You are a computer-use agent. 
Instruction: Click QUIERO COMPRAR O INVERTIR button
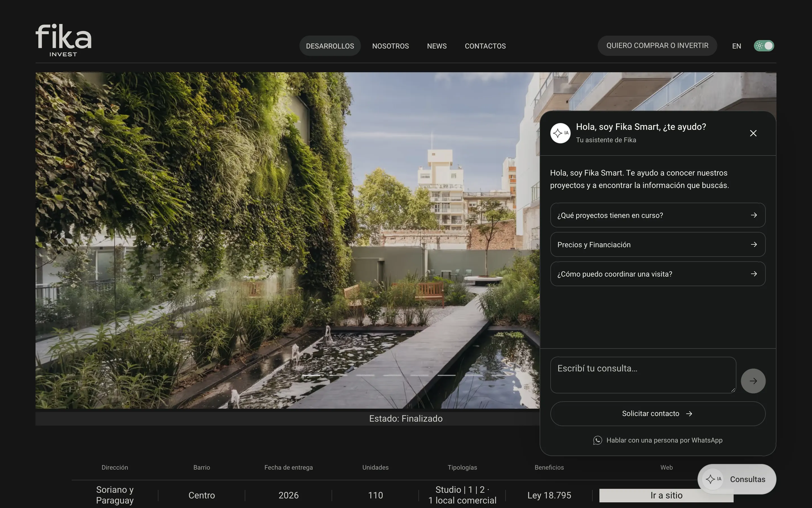coord(657,46)
